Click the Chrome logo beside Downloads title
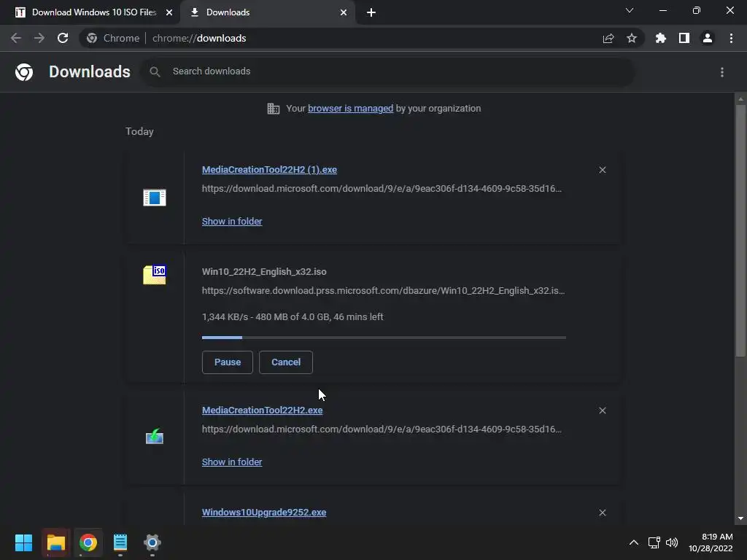Screen dimensions: 747x560 point(24,72)
